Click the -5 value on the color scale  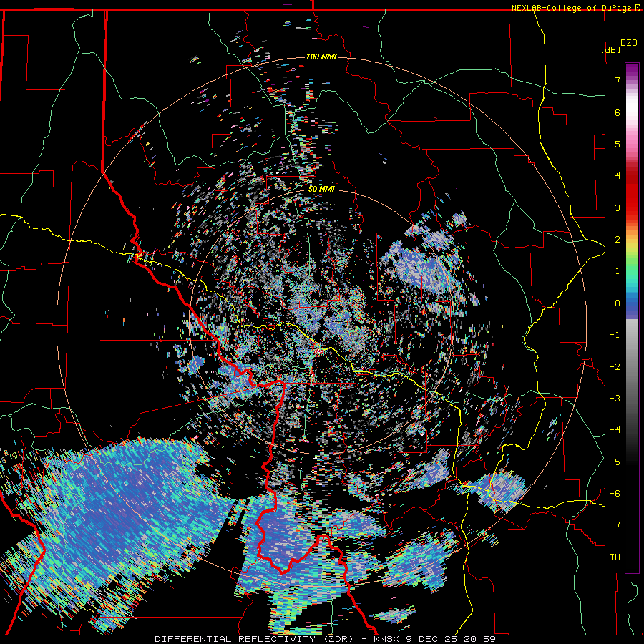[615, 462]
